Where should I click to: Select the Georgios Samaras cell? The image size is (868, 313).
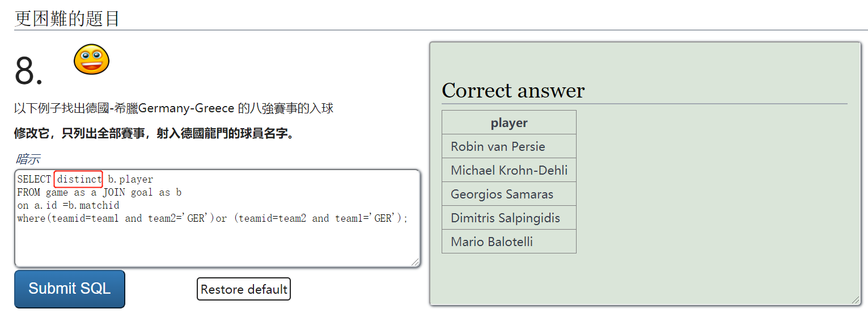point(509,194)
